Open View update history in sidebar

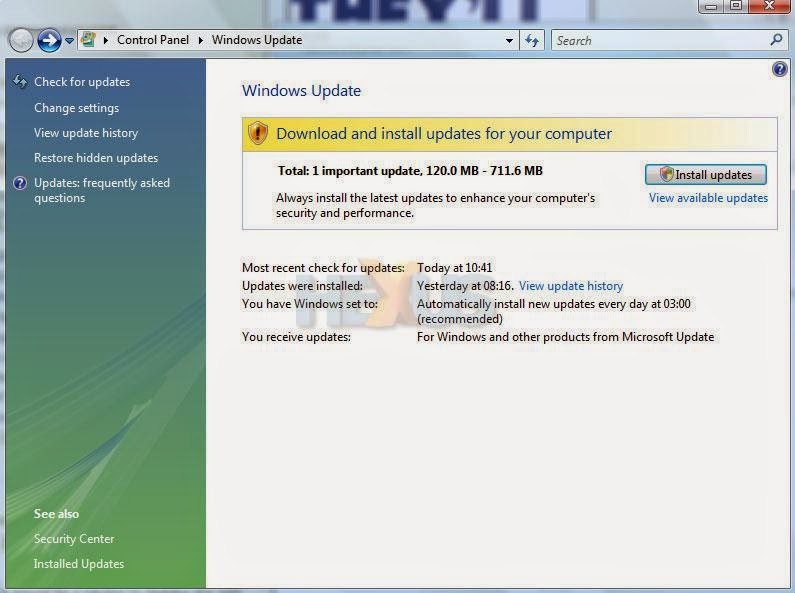tap(86, 133)
